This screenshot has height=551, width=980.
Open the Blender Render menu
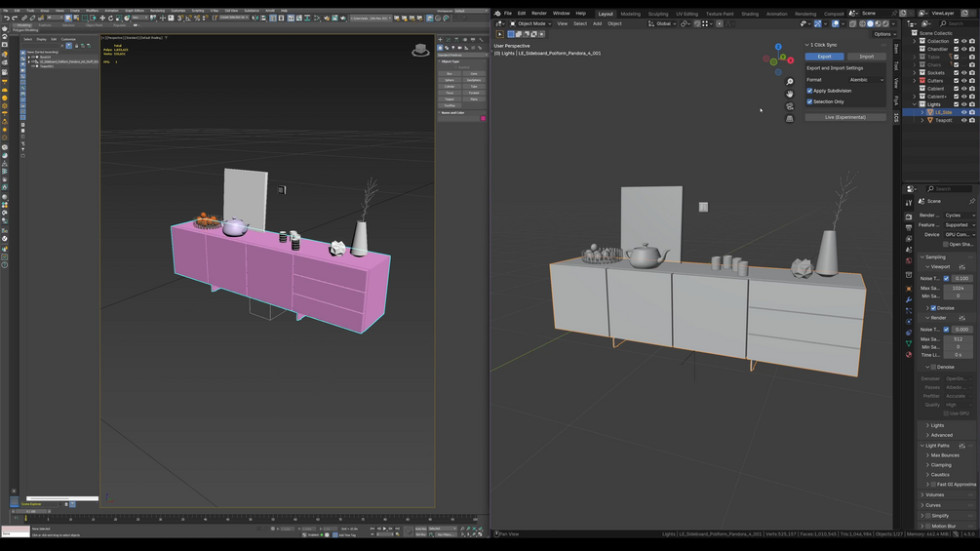(538, 13)
